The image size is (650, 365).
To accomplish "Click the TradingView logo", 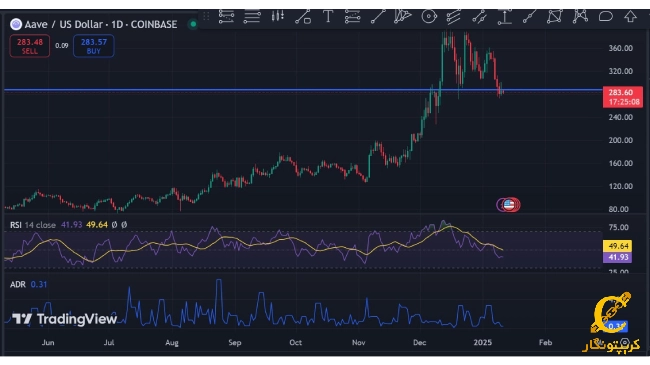I will (64, 319).
